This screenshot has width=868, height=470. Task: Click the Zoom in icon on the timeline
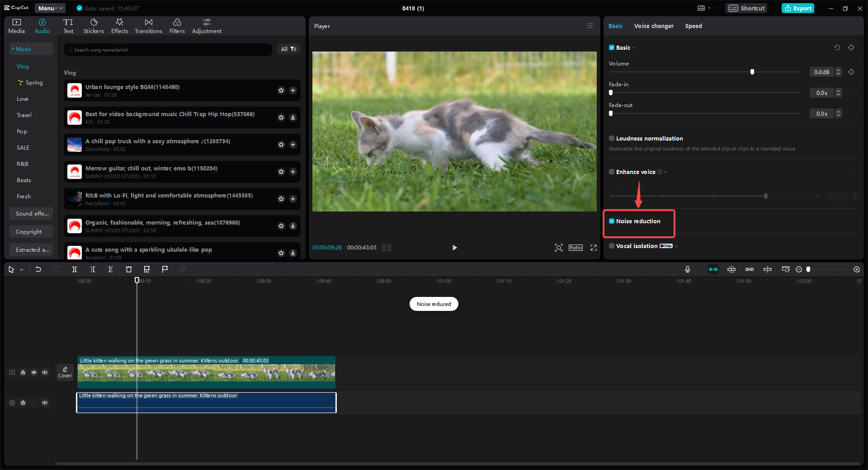[856, 269]
